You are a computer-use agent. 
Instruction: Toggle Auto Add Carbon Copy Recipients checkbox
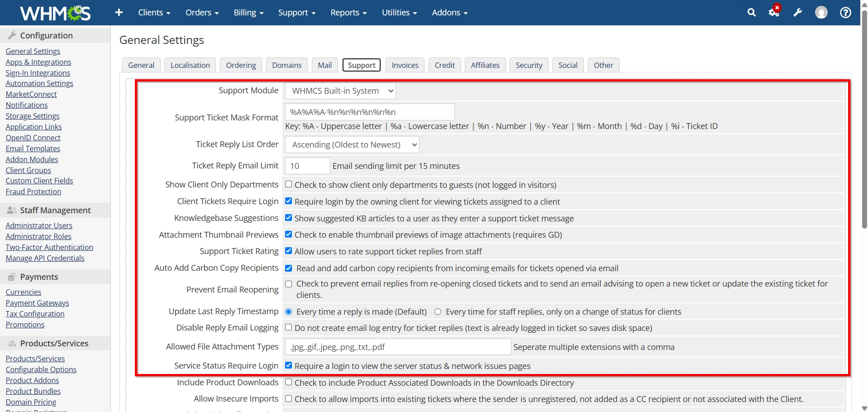click(288, 268)
